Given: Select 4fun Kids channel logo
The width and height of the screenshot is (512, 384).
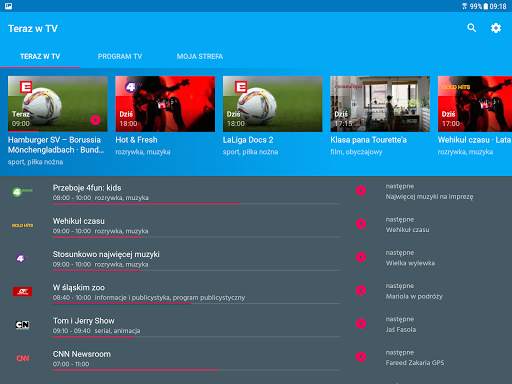Looking at the screenshot, I should [x=22, y=192].
